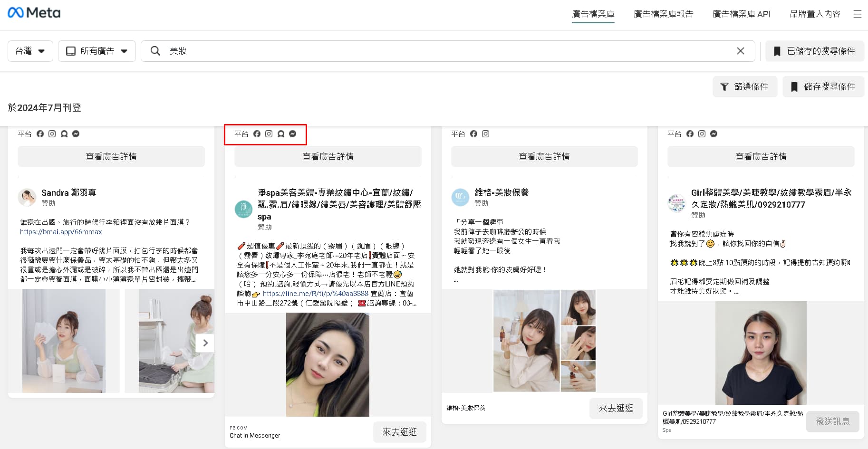Click the Facebook icon on the Girl整體美學 ad
This screenshot has width=868, height=449.
[x=690, y=134]
